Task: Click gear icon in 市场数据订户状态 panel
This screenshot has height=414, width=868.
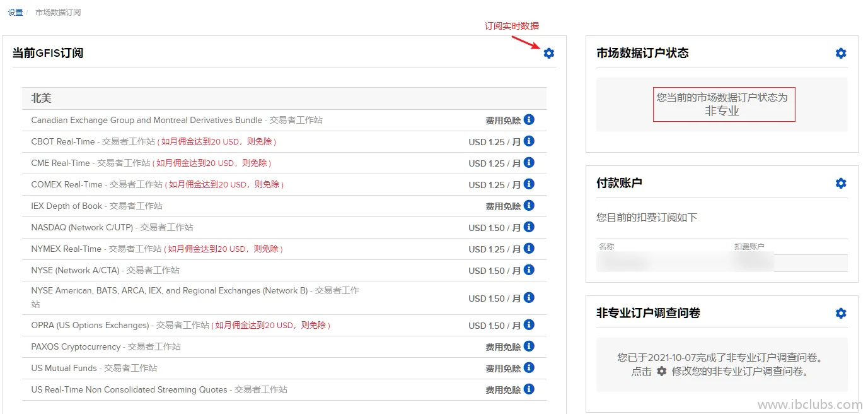Action: click(840, 54)
